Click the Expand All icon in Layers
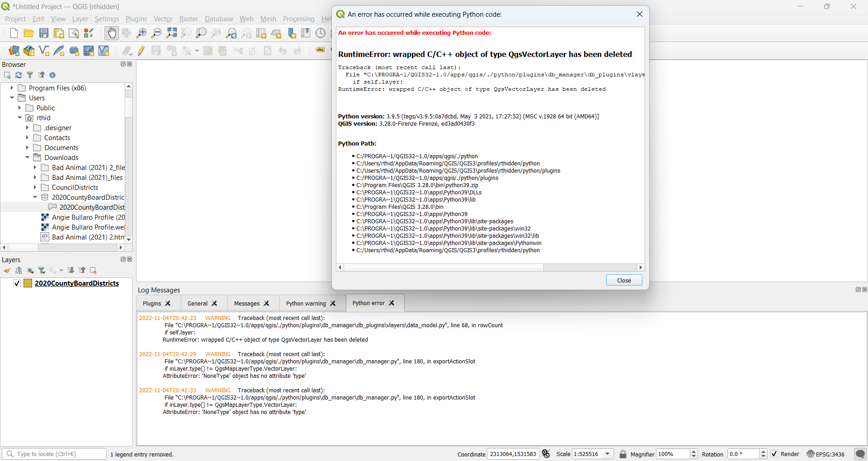Screen dimensions: 868x461 point(71,270)
